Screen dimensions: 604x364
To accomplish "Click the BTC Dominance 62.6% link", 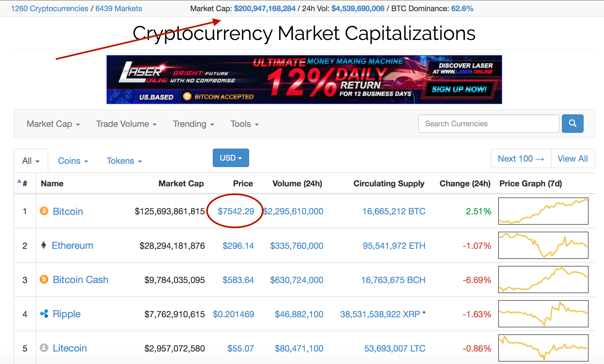I will 462,8.
